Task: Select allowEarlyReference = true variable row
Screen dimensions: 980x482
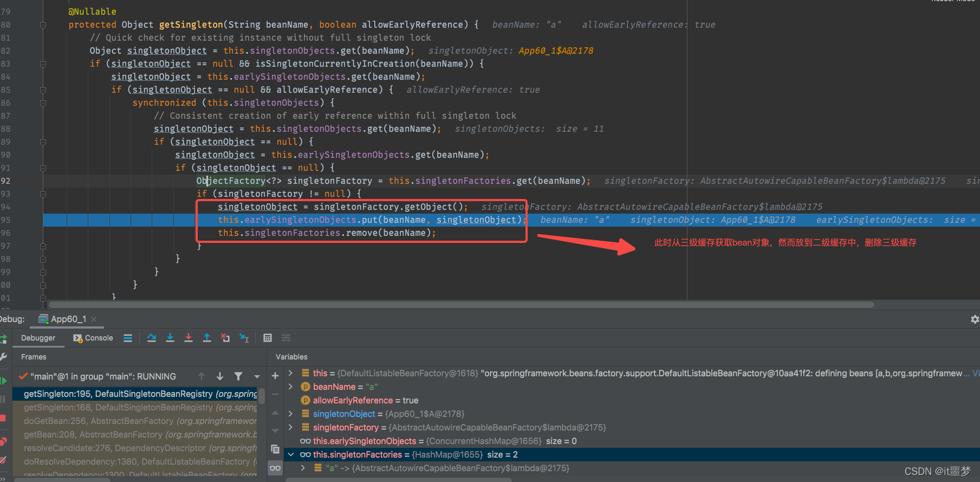Action: (632, 400)
